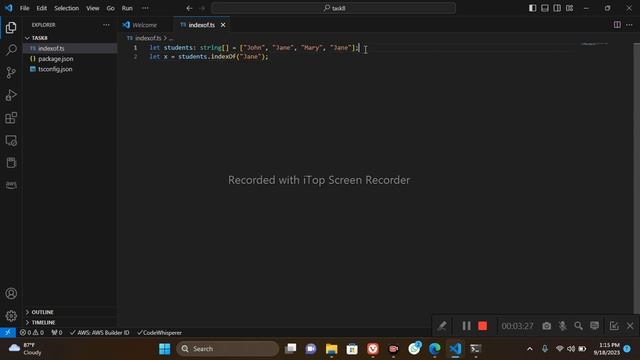Expand breadcrumb indexof.ts symbol chevron
The width and height of the screenshot is (640, 360).
click(x=165, y=38)
